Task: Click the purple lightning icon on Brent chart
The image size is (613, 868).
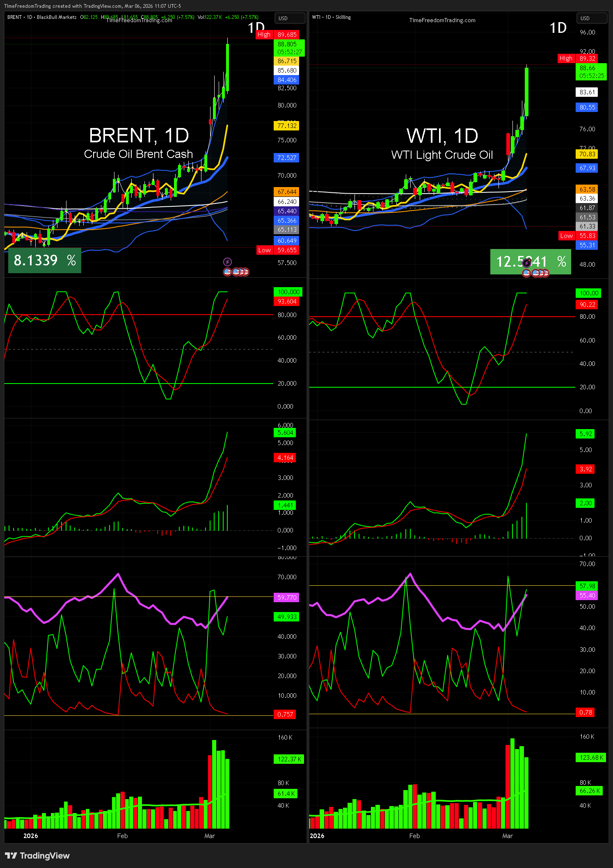Action: point(227,262)
